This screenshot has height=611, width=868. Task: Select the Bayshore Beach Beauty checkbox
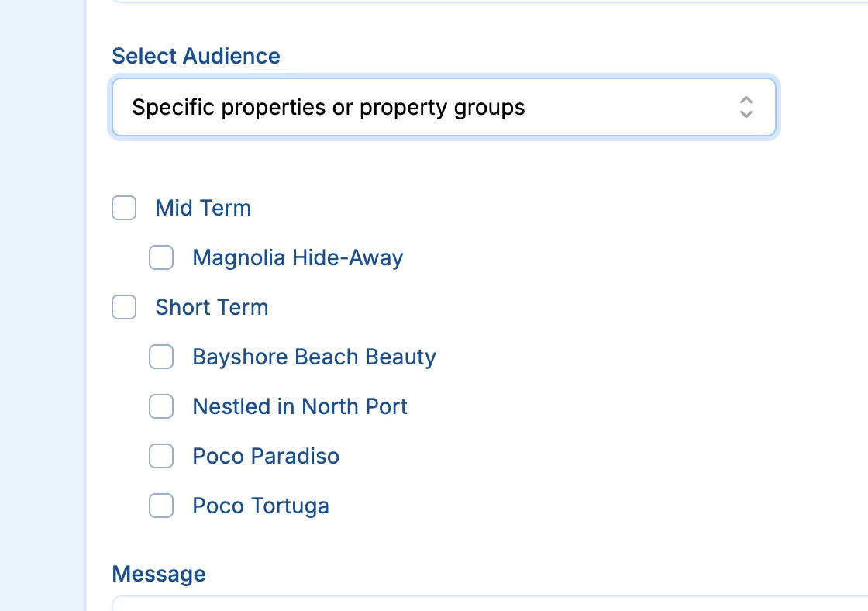click(161, 357)
